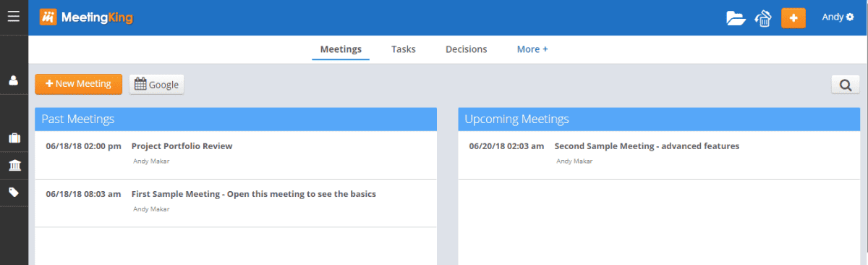Screen dimensions: 868x265
Task: Open the hamburger menu icon
Action: tap(14, 16)
